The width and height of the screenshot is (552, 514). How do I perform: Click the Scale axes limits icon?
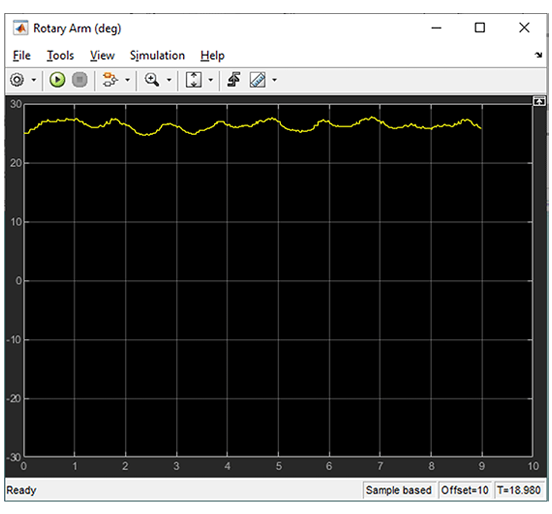click(194, 80)
